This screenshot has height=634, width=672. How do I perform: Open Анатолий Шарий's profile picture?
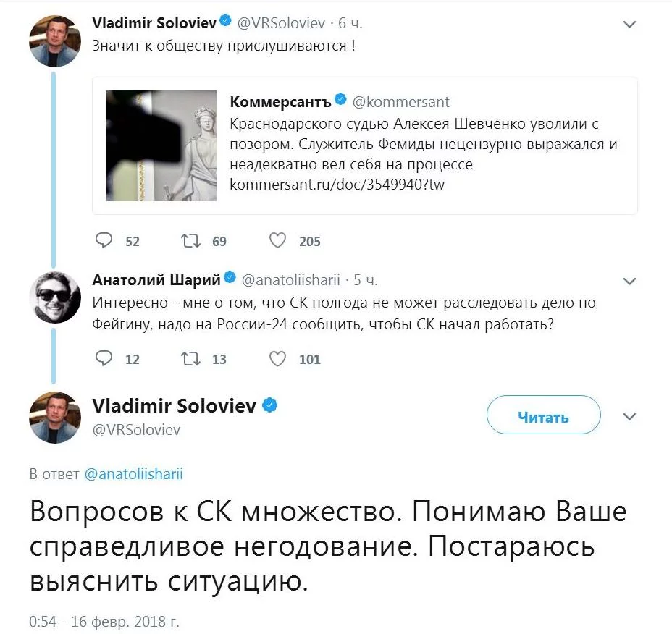pos(55,297)
